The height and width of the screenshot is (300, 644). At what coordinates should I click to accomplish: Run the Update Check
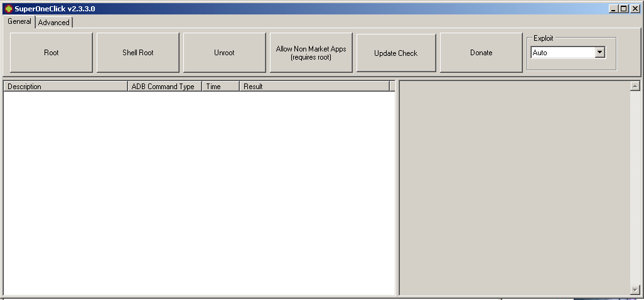[x=396, y=53]
